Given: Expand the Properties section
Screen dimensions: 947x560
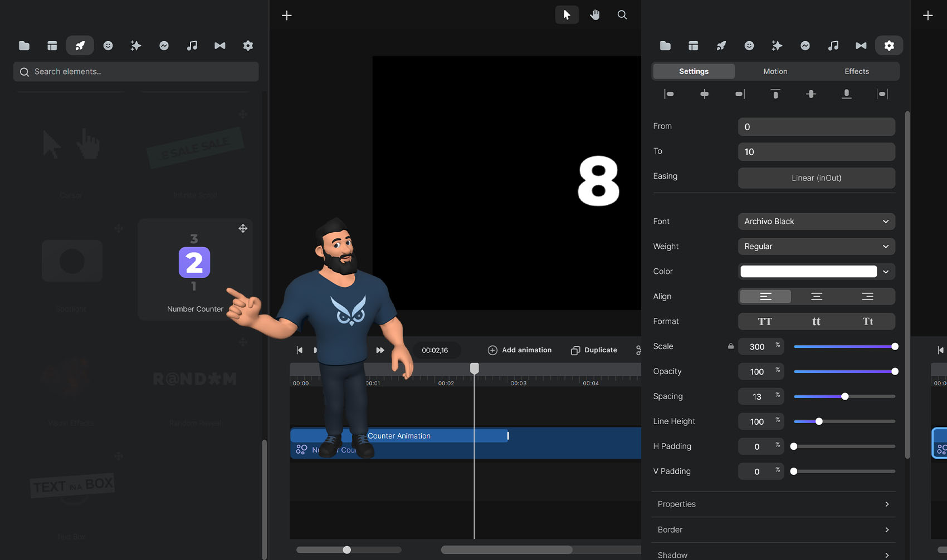Looking at the screenshot, I should [773, 504].
